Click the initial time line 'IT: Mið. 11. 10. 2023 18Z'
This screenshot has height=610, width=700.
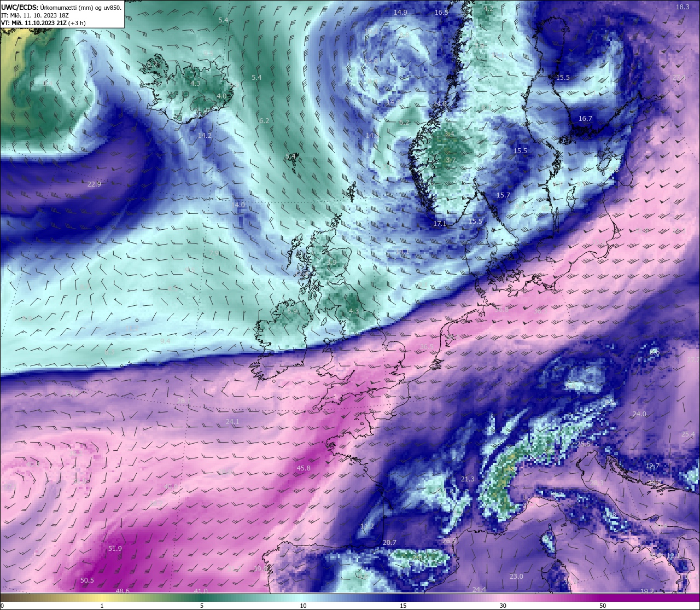pyautogui.click(x=35, y=15)
